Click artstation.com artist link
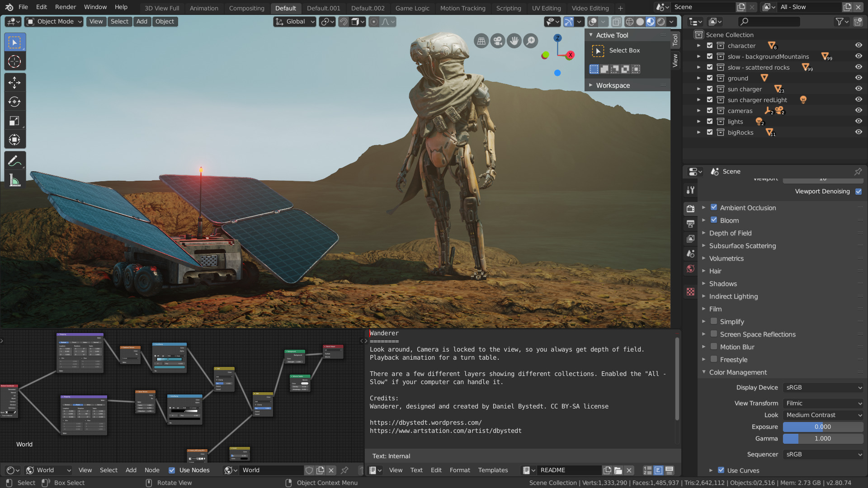868x488 pixels. [x=445, y=431]
